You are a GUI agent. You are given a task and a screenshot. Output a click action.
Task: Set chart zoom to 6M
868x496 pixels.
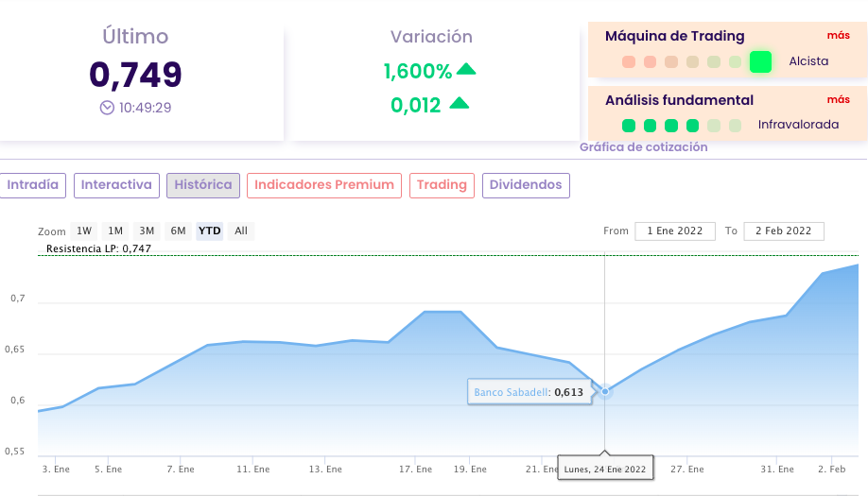click(178, 231)
